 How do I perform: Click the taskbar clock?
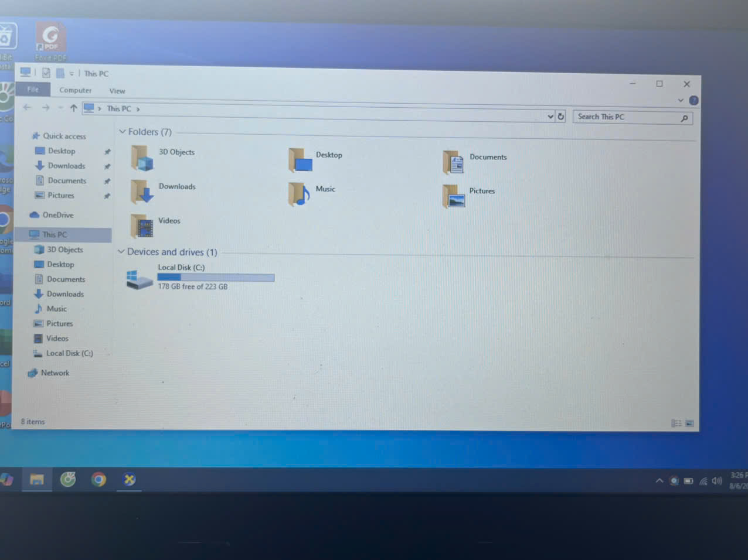coord(738,481)
